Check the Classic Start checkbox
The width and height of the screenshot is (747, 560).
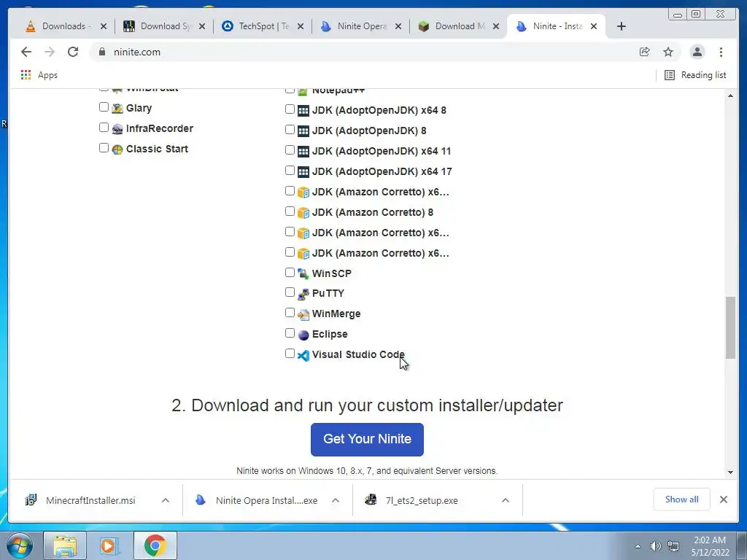click(104, 147)
